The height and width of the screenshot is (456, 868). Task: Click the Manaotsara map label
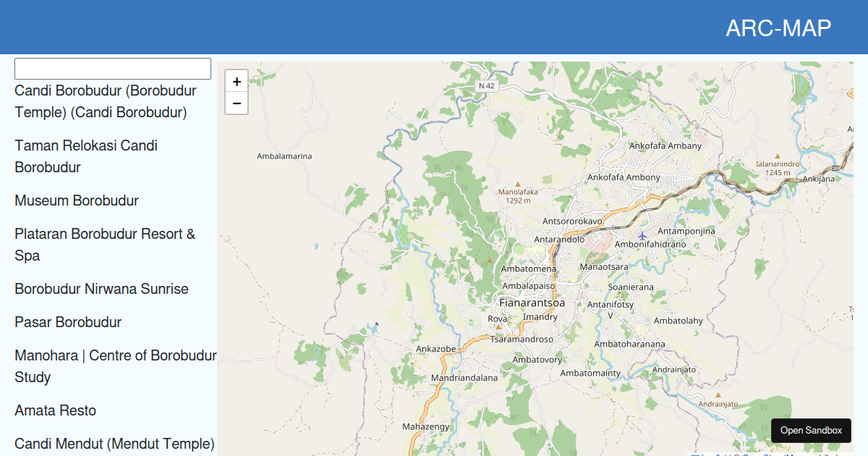coord(604,267)
